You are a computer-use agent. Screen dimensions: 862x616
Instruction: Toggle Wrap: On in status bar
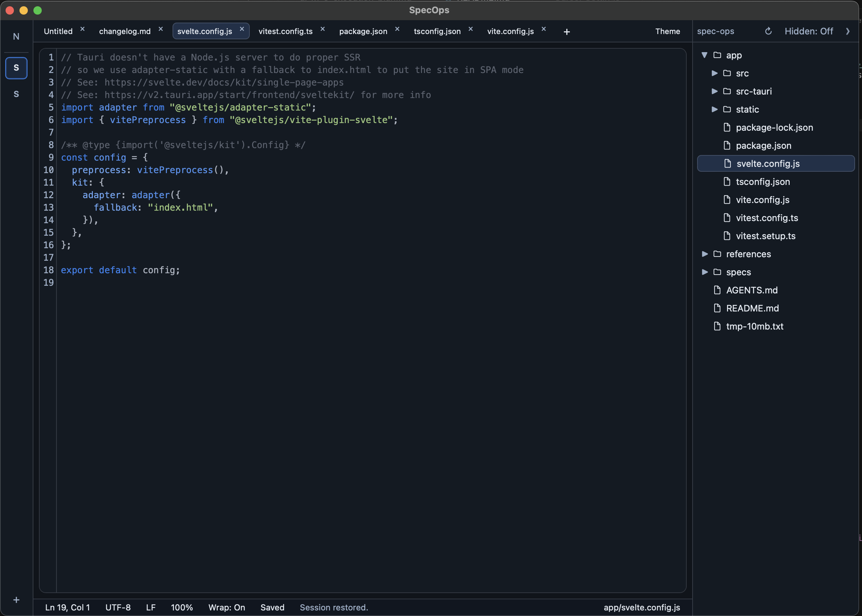[x=226, y=607]
